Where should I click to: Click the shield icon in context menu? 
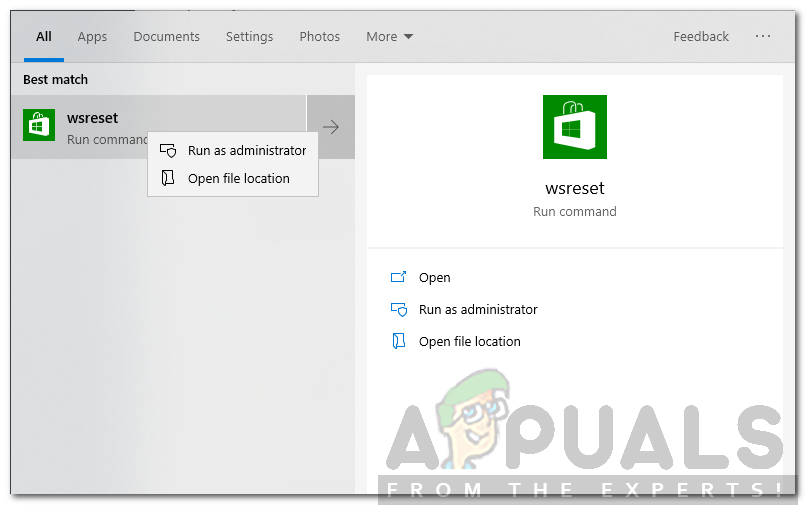[168, 150]
